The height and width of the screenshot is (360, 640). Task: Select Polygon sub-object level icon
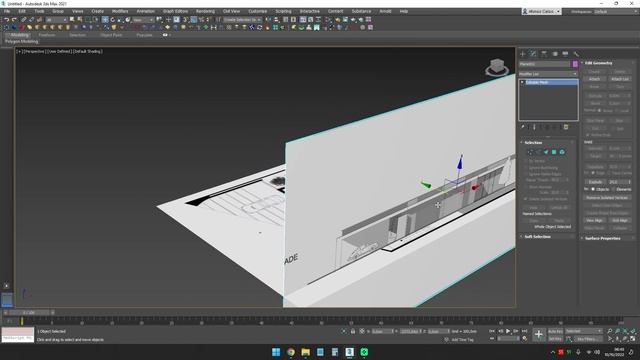point(554,152)
